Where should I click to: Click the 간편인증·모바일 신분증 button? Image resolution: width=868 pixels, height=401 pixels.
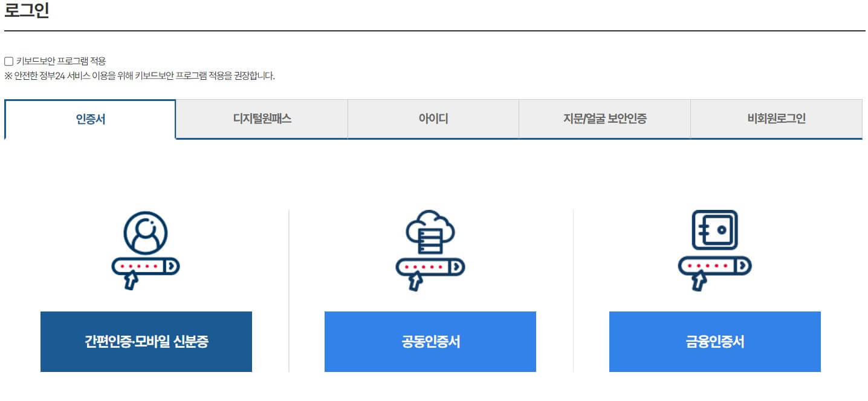(146, 341)
